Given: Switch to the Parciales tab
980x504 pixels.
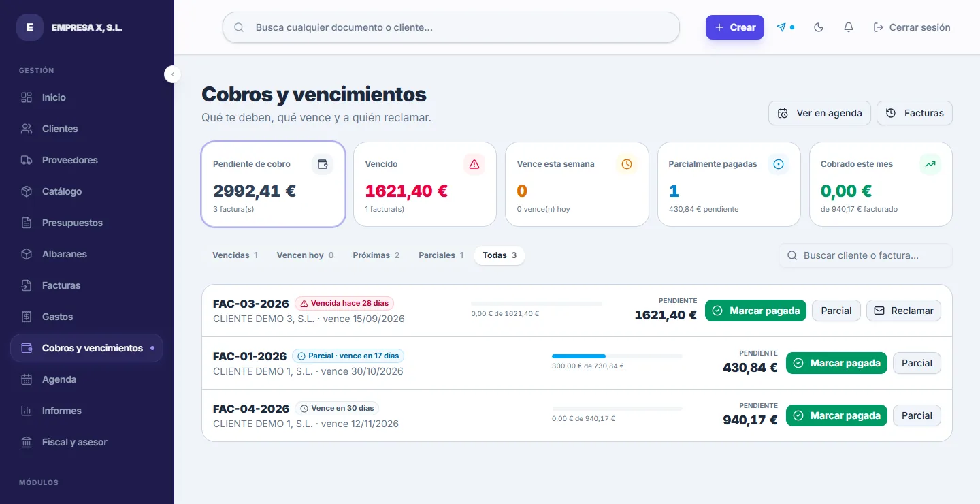Looking at the screenshot, I should coord(441,255).
